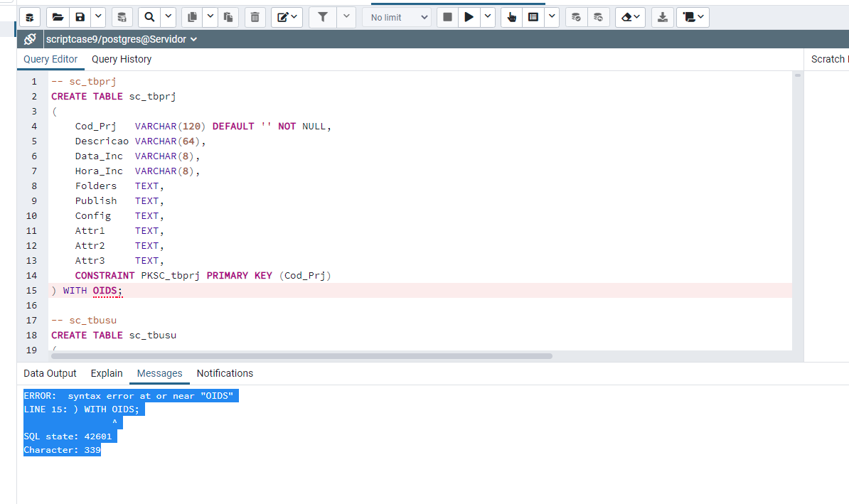Click the 'Character: 339' message text
Screen dimensions: 849x504
[x=63, y=450]
